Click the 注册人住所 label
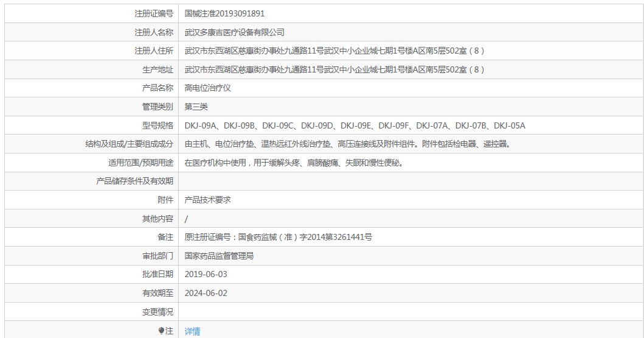644x338 pixels. [x=154, y=51]
